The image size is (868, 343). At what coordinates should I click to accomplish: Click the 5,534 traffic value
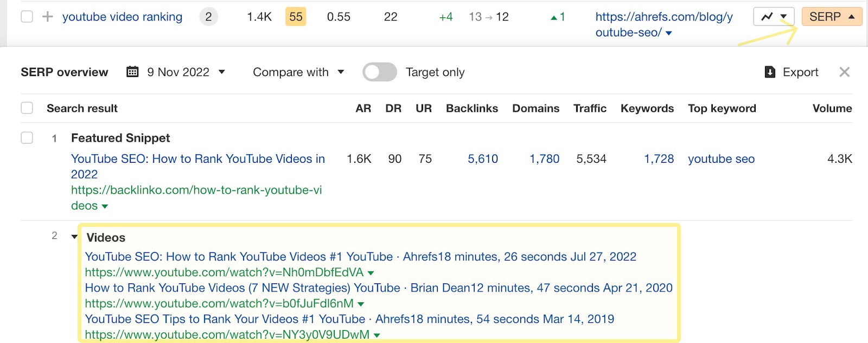[591, 159]
